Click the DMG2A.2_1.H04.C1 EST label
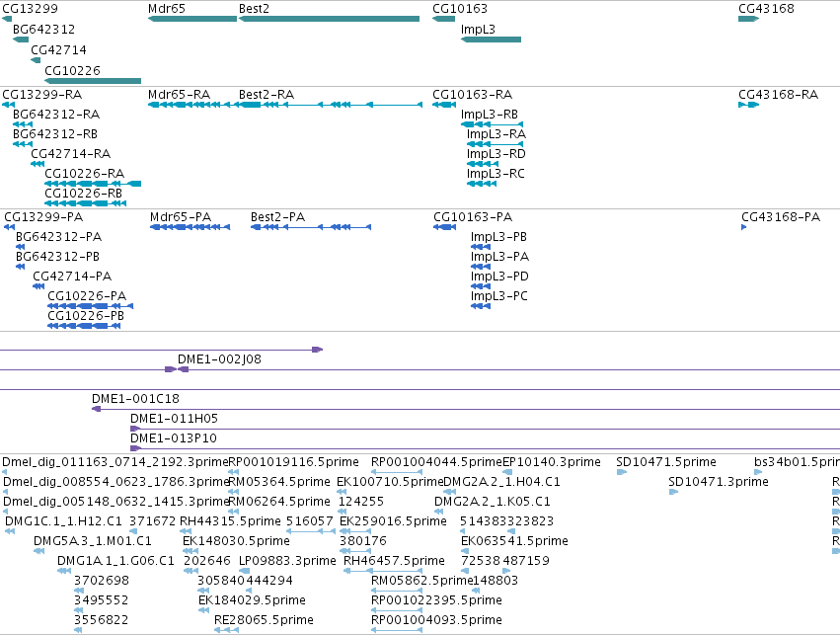This screenshot has width=840, height=635. pyautogui.click(x=502, y=482)
